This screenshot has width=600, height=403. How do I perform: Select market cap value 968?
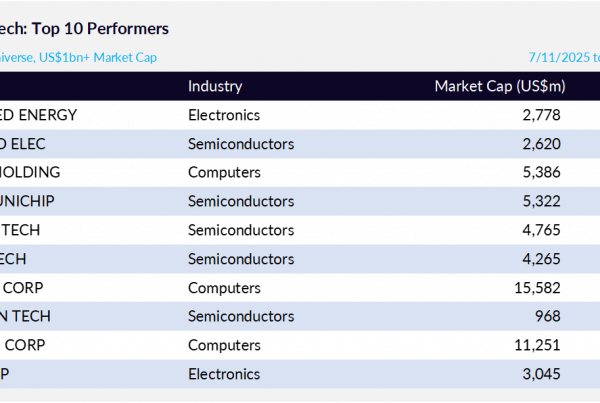pyautogui.click(x=548, y=316)
